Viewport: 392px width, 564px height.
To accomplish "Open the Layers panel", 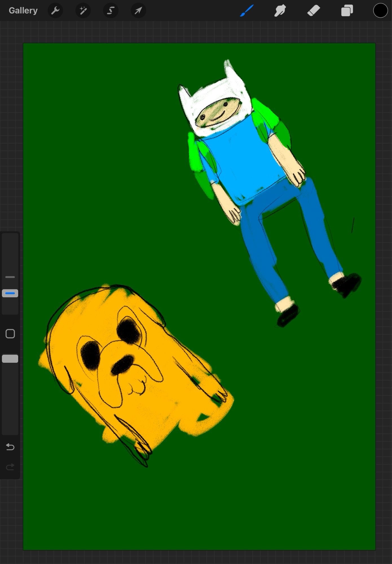I will tap(347, 11).
